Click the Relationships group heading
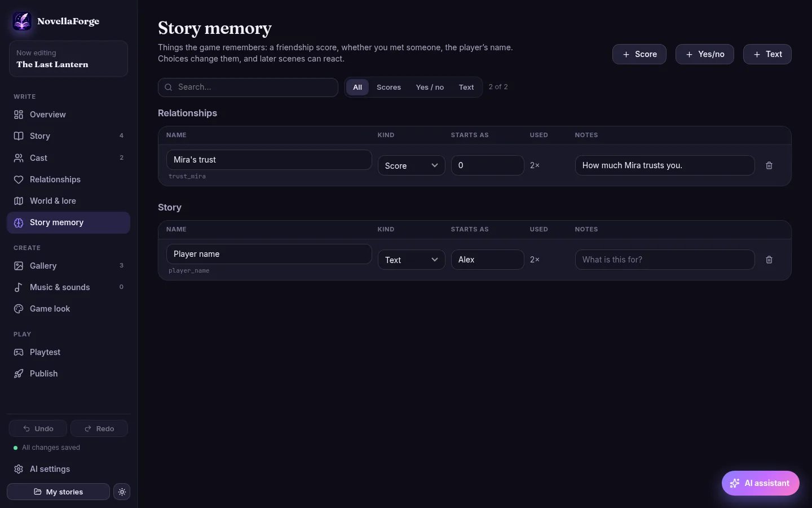812x508 pixels. (187, 113)
